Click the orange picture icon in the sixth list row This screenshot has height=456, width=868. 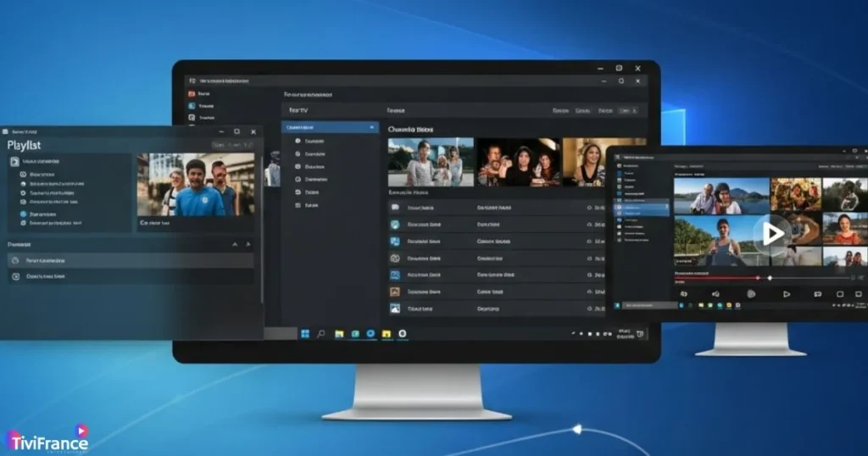click(395, 292)
